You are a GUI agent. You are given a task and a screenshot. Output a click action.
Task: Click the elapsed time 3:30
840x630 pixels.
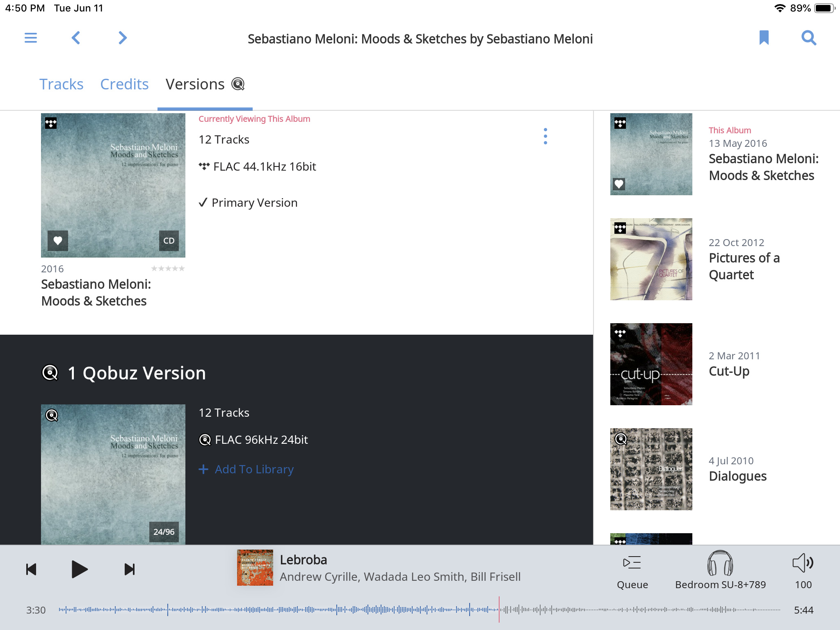(x=36, y=610)
